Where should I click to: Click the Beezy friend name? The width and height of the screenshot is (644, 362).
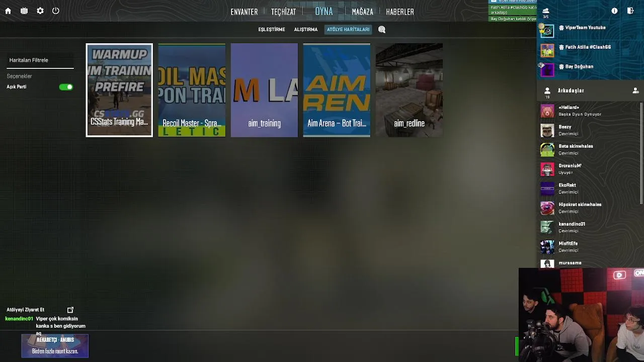click(x=565, y=127)
